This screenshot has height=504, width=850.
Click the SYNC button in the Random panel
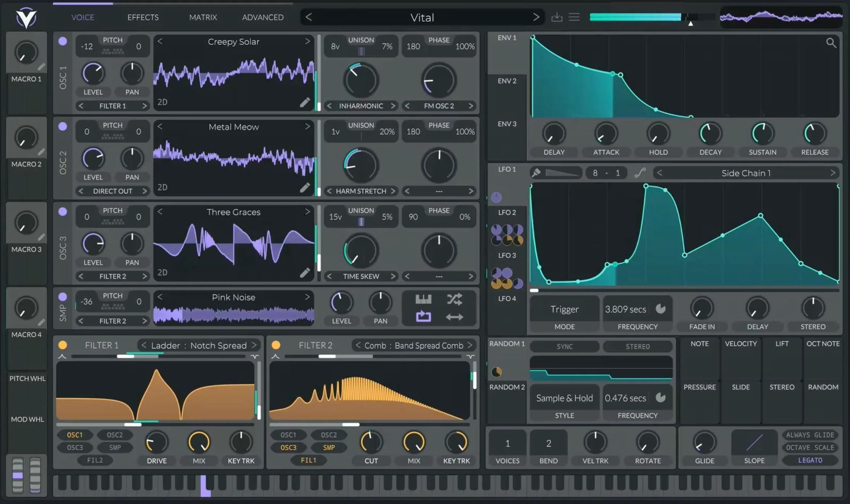tap(564, 346)
